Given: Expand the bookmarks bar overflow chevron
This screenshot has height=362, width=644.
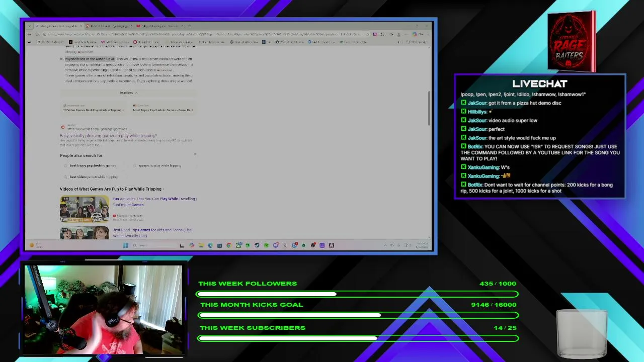Looking at the screenshot, I should pyautogui.click(x=399, y=42).
